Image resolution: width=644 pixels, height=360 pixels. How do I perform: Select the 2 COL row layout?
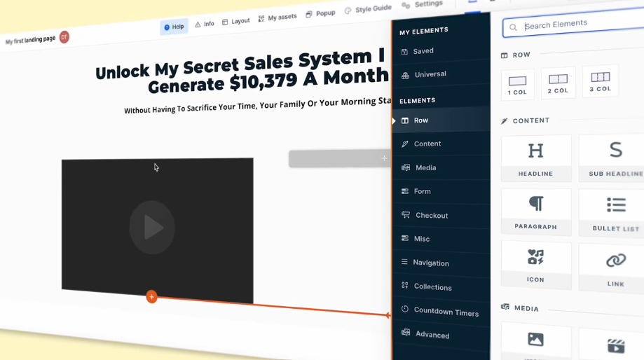coord(558,83)
